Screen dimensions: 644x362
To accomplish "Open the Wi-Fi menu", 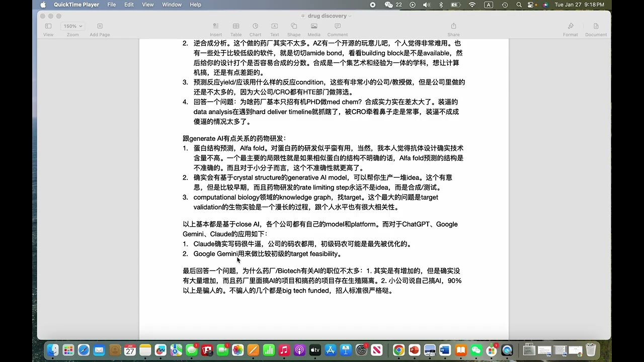I will pyautogui.click(x=472, y=5).
